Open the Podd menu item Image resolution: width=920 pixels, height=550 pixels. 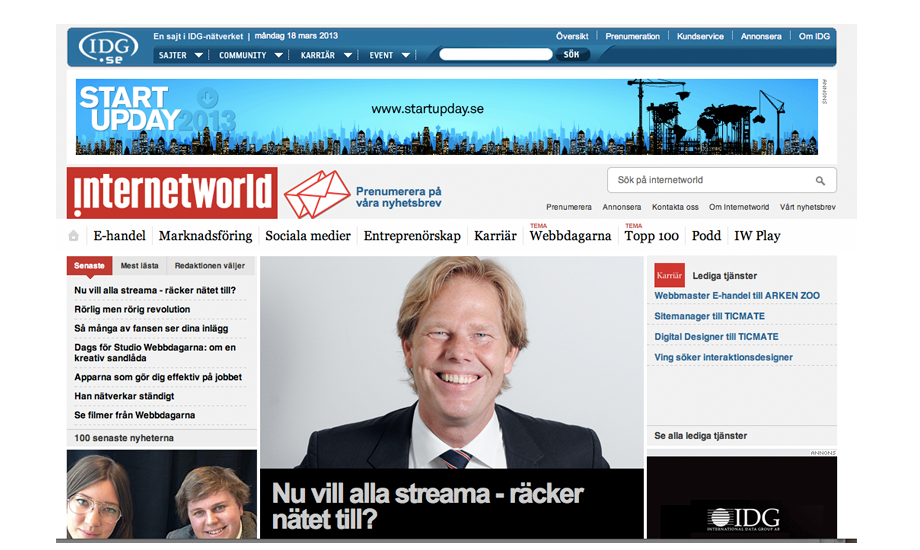click(x=706, y=236)
